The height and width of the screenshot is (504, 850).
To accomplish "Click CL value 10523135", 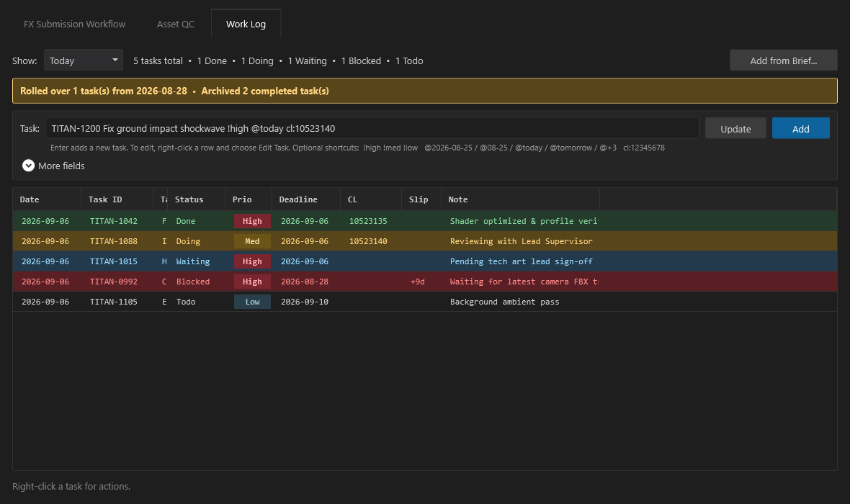I will [x=368, y=221].
